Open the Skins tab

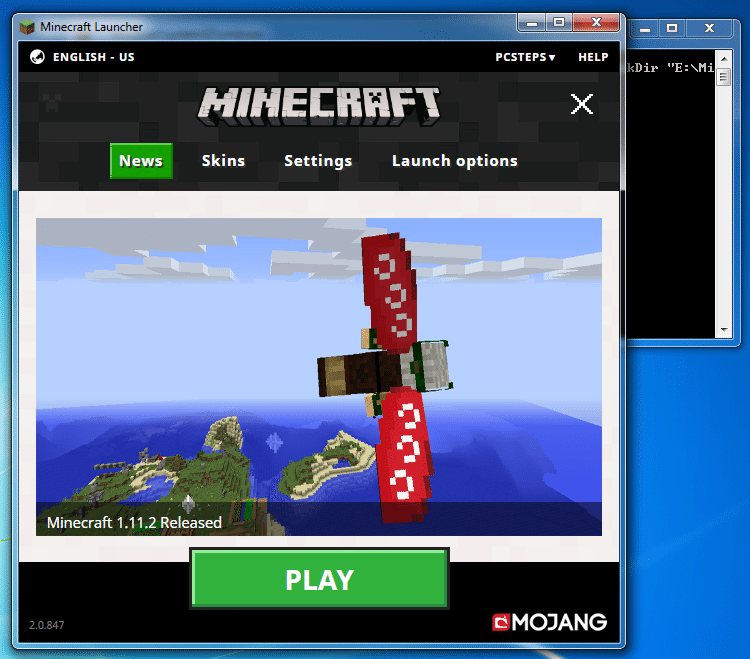click(x=223, y=161)
